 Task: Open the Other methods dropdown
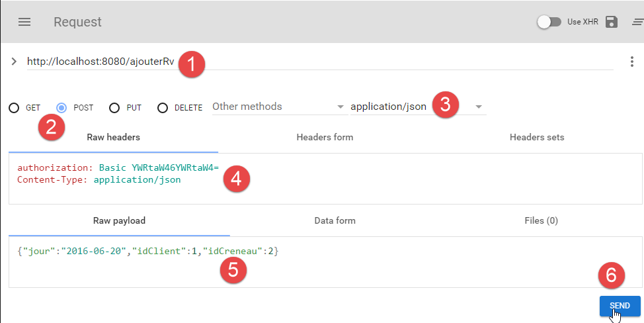tap(278, 107)
